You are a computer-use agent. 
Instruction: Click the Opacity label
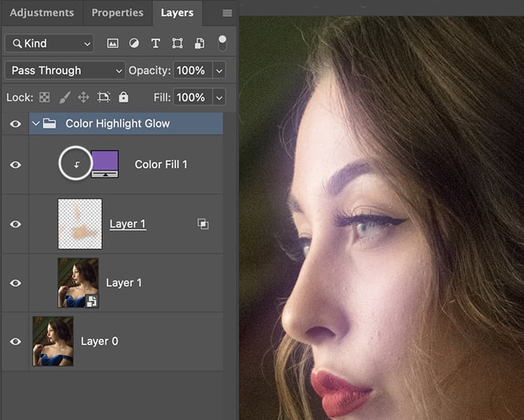pyautogui.click(x=150, y=70)
